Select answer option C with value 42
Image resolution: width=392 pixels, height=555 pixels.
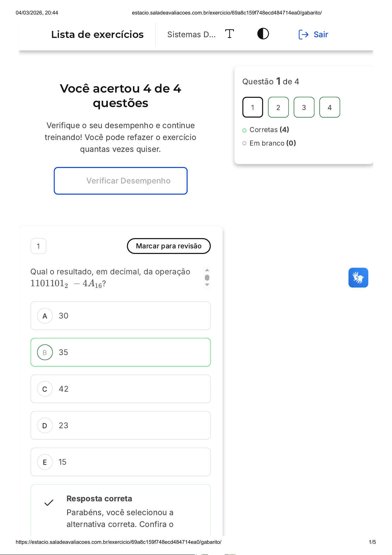click(120, 389)
